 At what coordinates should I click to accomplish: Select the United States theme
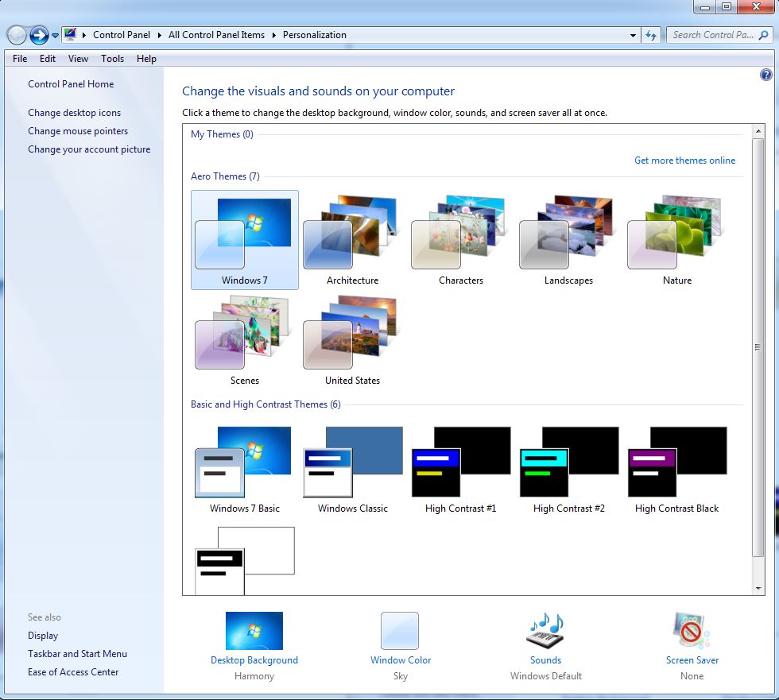coord(352,340)
